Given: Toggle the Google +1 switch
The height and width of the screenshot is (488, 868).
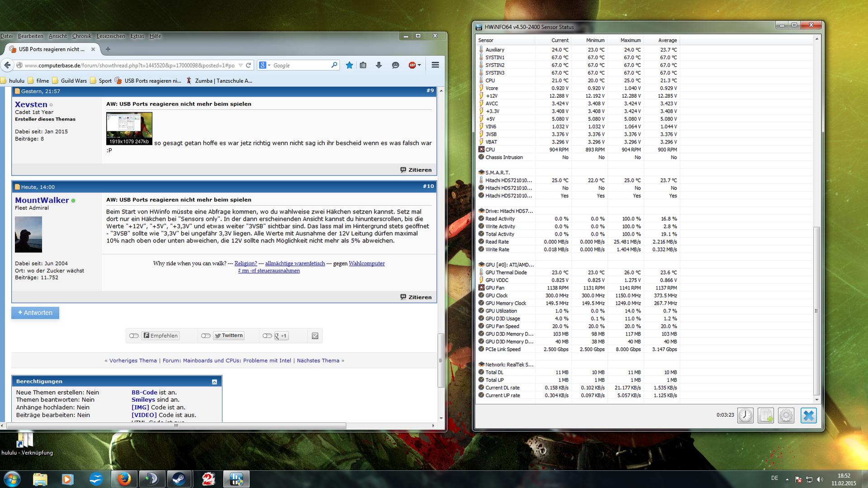Looking at the screenshot, I should point(267,336).
